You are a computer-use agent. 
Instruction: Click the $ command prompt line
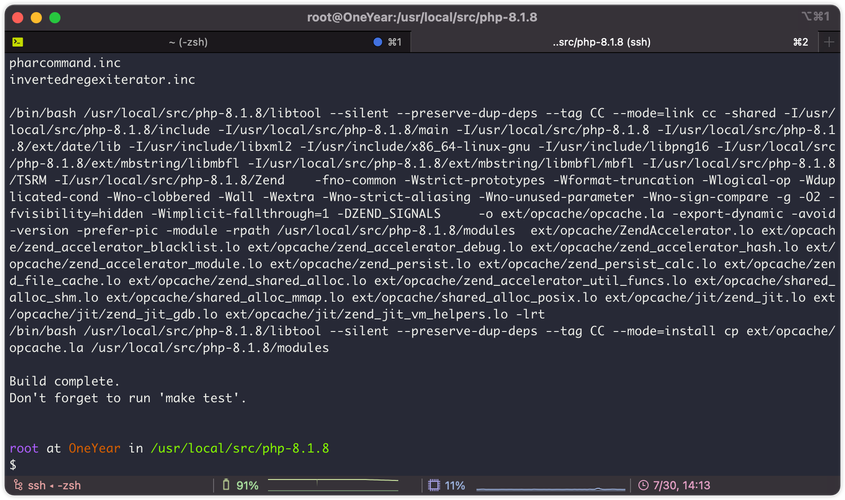coord(13,464)
